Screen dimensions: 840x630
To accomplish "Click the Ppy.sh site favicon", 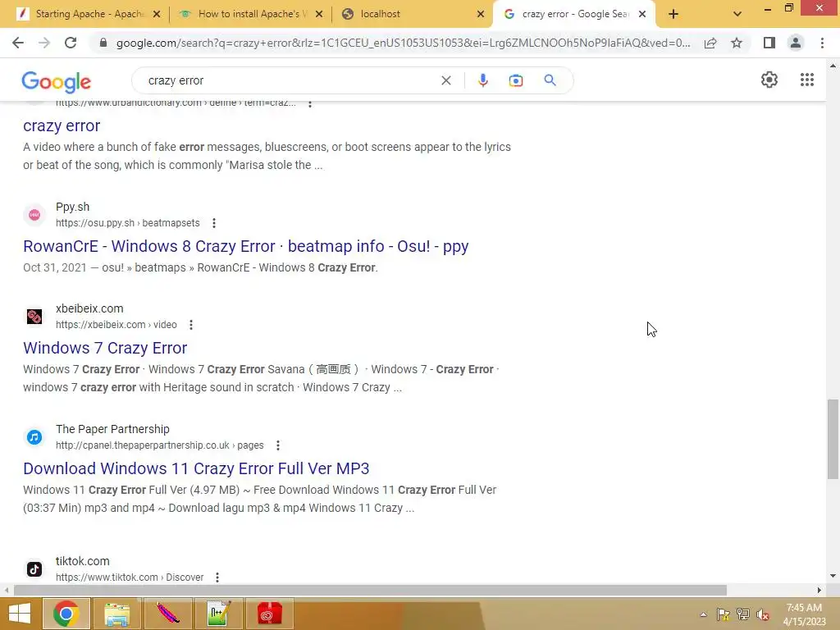I will pyautogui.click(x=34, y=215).
